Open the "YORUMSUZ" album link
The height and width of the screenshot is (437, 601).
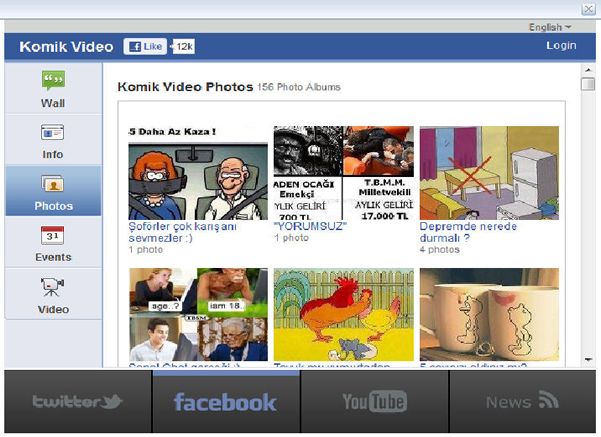tap(310, 226)
